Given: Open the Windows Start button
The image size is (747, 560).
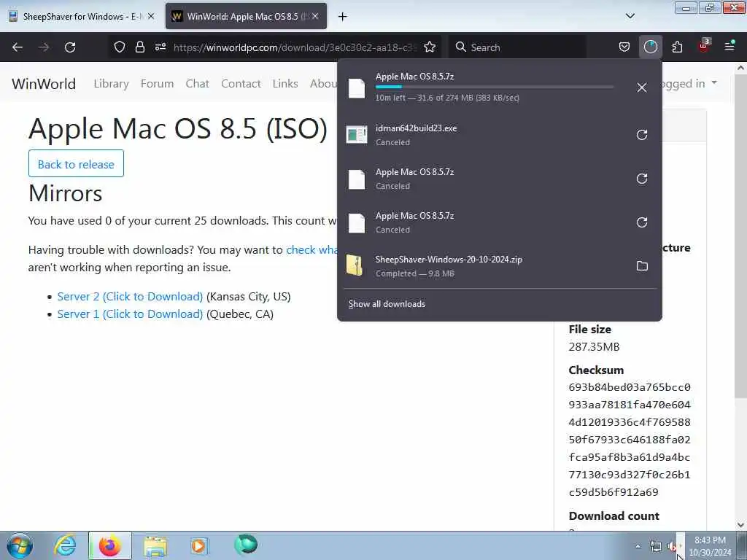Looking at the screenshot, I should 19,545.
